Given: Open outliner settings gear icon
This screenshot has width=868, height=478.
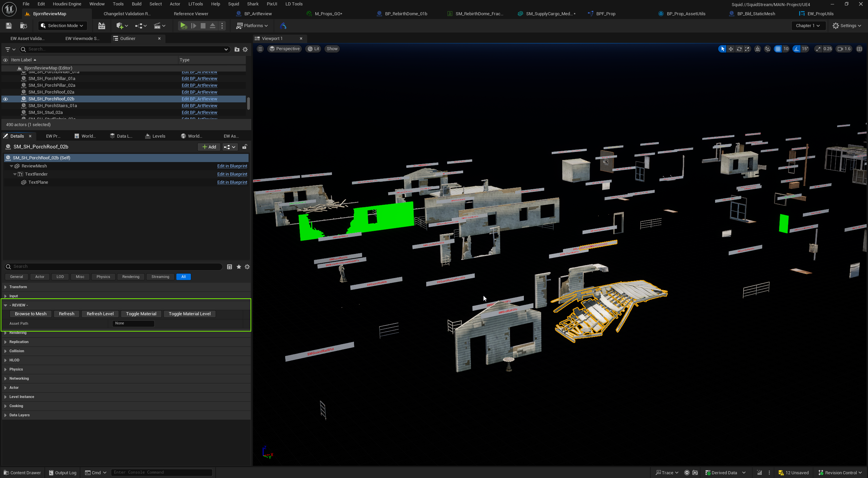Looking at the screenshot, I should 245,49.
